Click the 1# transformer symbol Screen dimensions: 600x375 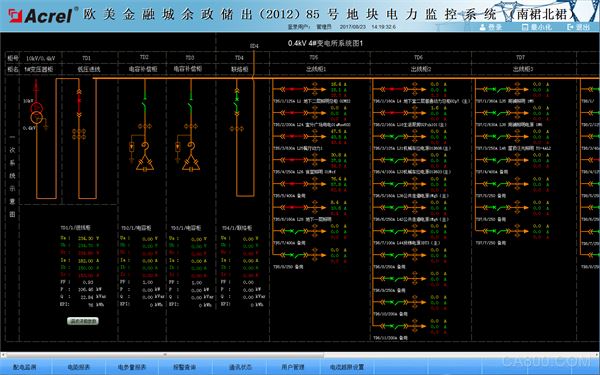37,112
